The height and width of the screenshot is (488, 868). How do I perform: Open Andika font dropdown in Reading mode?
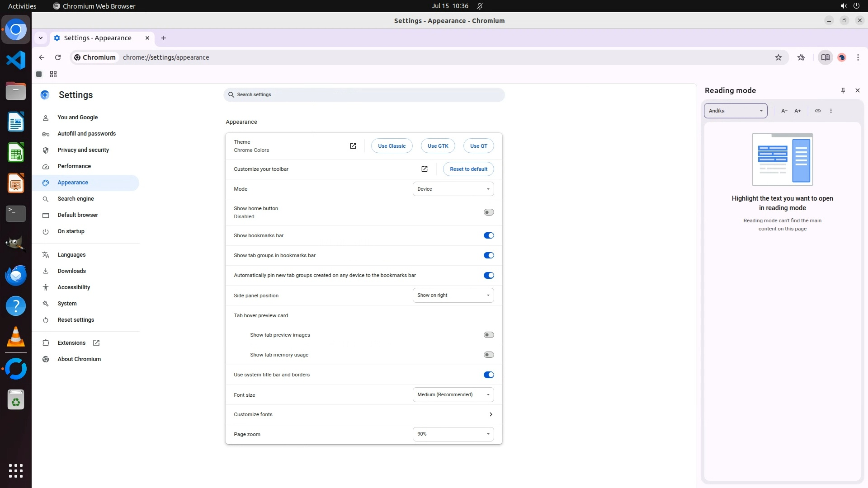(x=735, y=111)
